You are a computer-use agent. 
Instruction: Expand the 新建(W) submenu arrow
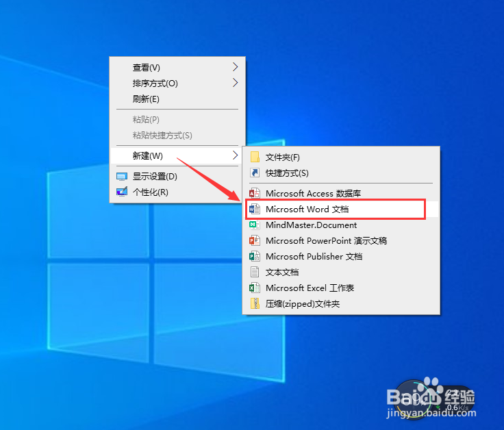click(x=236, y=155)
